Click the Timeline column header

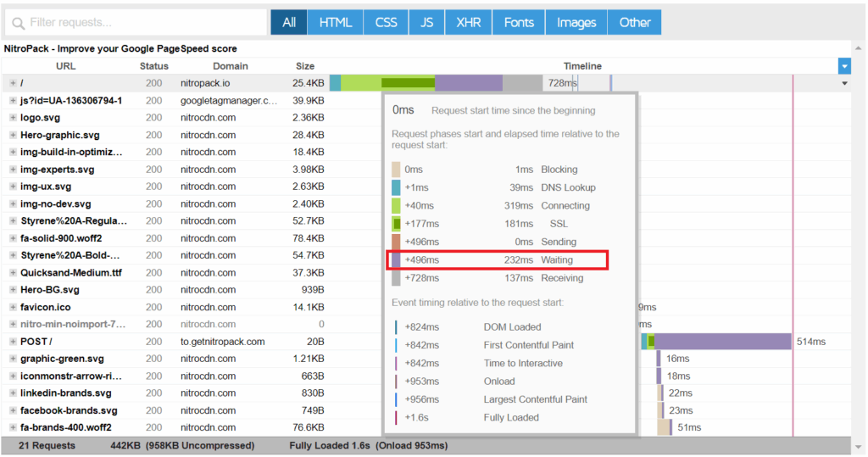(582, 66)
